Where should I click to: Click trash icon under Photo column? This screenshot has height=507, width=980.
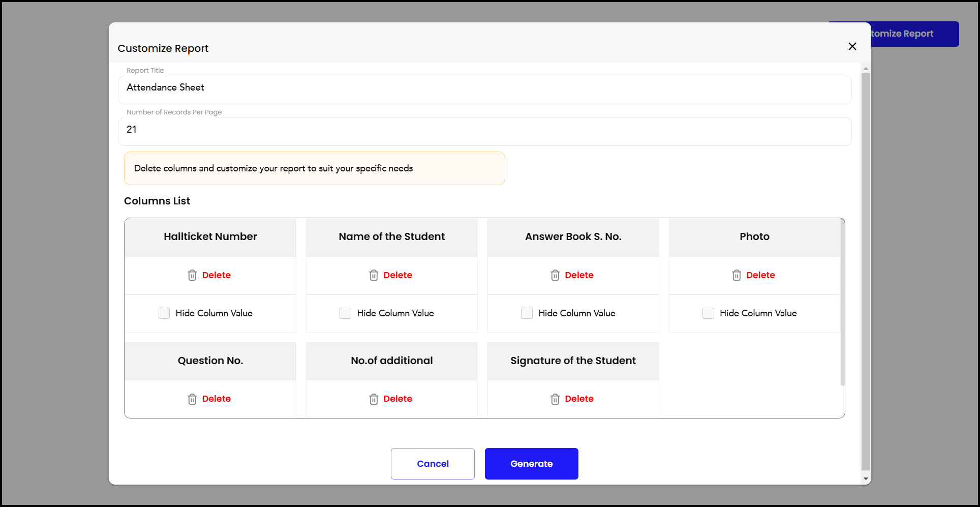pyautogui.click(x=737, y=275)
